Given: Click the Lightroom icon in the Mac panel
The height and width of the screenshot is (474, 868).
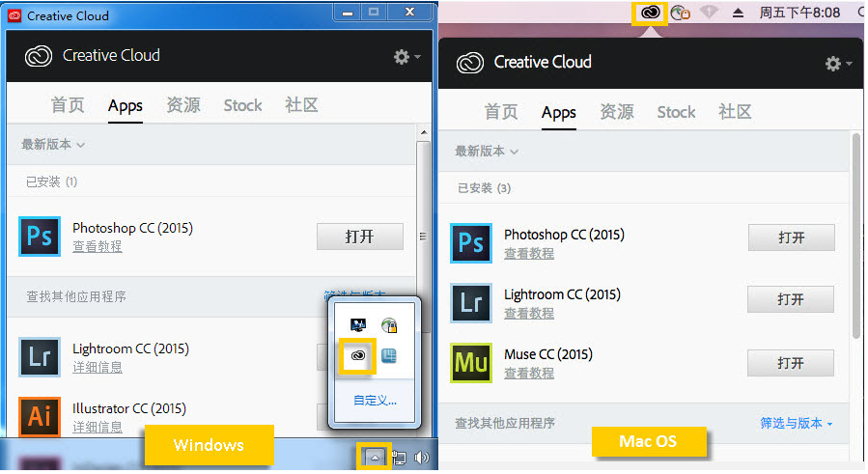Looking at the screenshot, I should click(x=471, y=302).
